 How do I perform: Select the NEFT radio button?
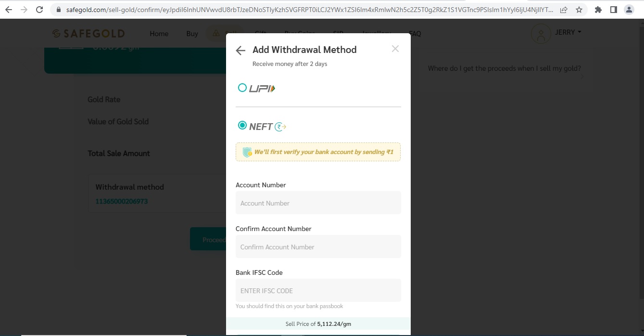tap(242, 126)
